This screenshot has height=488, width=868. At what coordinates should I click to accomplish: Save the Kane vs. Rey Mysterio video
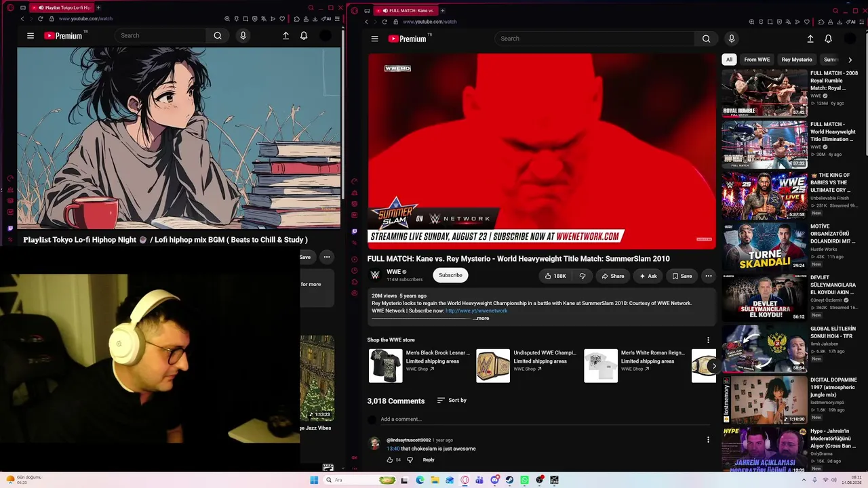click(x=682, y=276)
